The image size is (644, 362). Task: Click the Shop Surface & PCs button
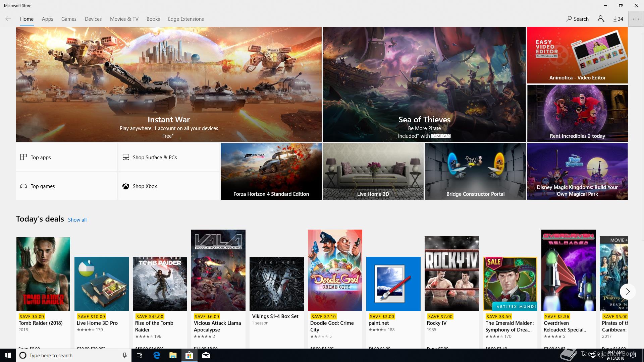[x=169, y=157]
